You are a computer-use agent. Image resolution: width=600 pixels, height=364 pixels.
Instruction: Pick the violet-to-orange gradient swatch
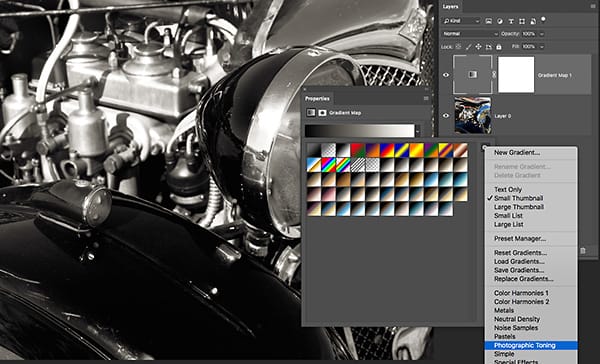tap(372, 150)
